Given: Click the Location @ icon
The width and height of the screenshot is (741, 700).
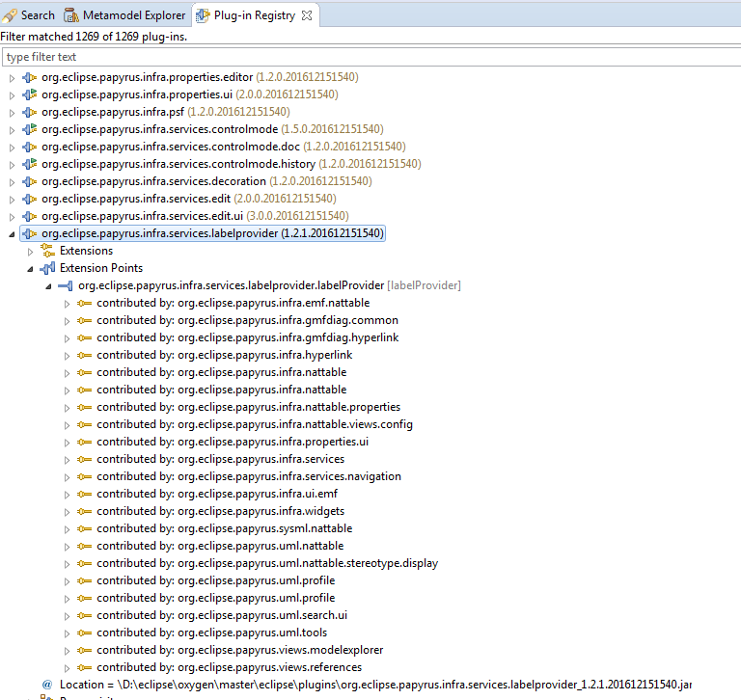Looking at the screenshot, I should [x=47, y=685].
